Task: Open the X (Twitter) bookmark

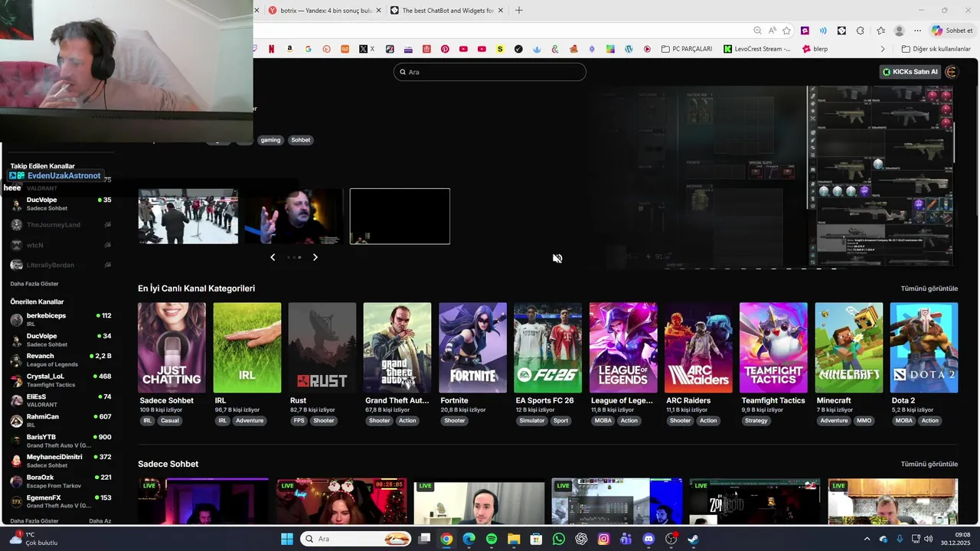Action: point(367,49)
